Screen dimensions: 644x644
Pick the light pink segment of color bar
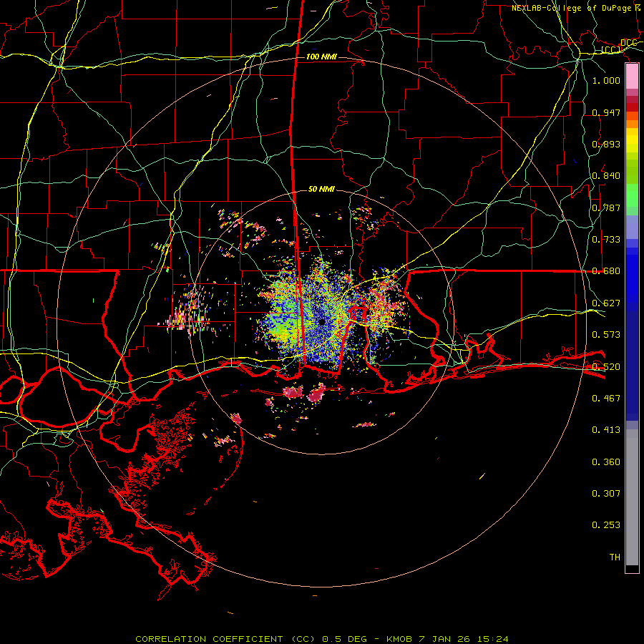pos(632,77)
